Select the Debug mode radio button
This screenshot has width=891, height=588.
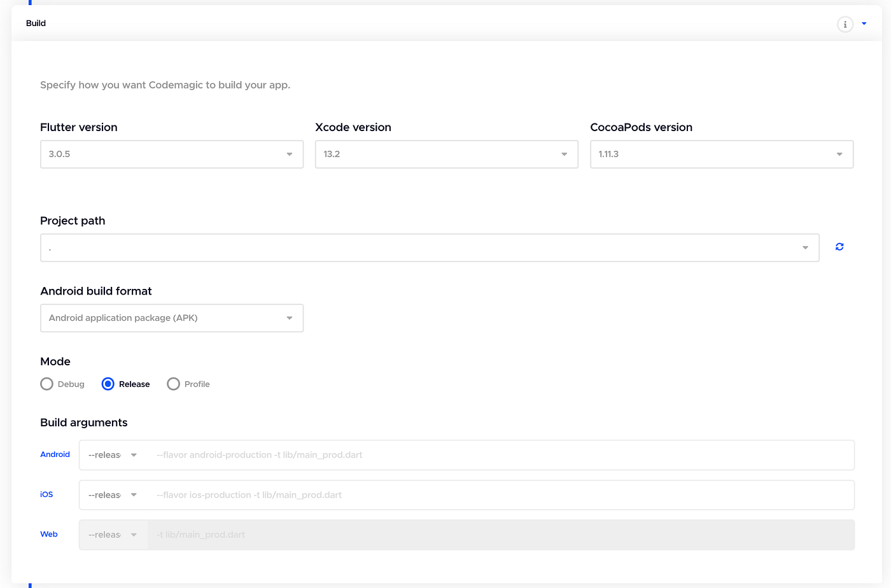click(x=47, y=384)
